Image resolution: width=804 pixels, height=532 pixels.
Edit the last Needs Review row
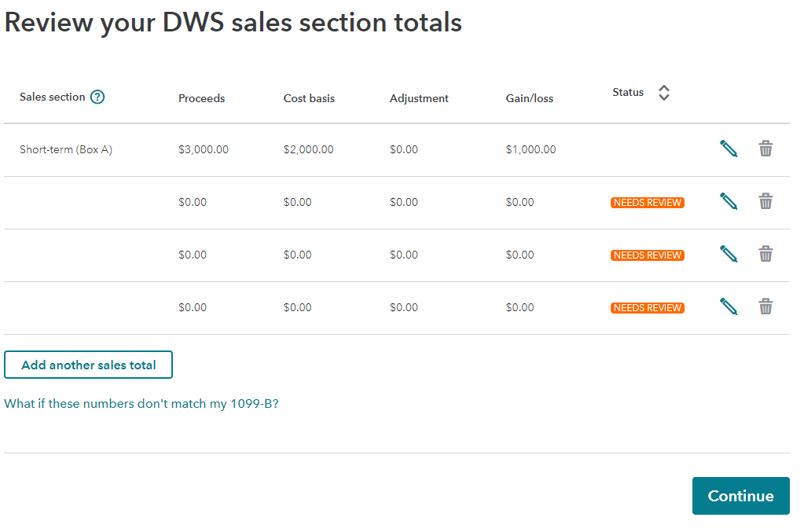pyautogui.click(x=729, y=307)
